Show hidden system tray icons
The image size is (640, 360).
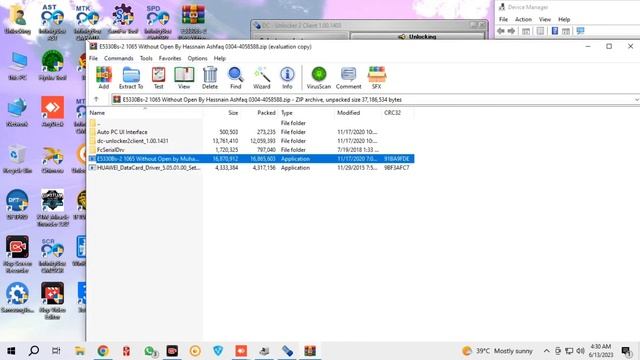pyautogui.click(x=547, y=351)
